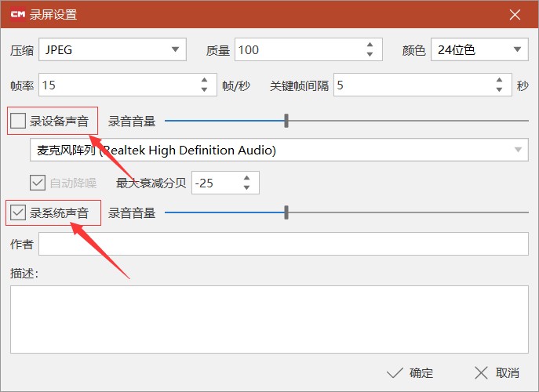Image resolution: width=539 pixels, height=392 pixels.
Task: Uncheck 录系统声音 checkbox
Action: [18, 212]
